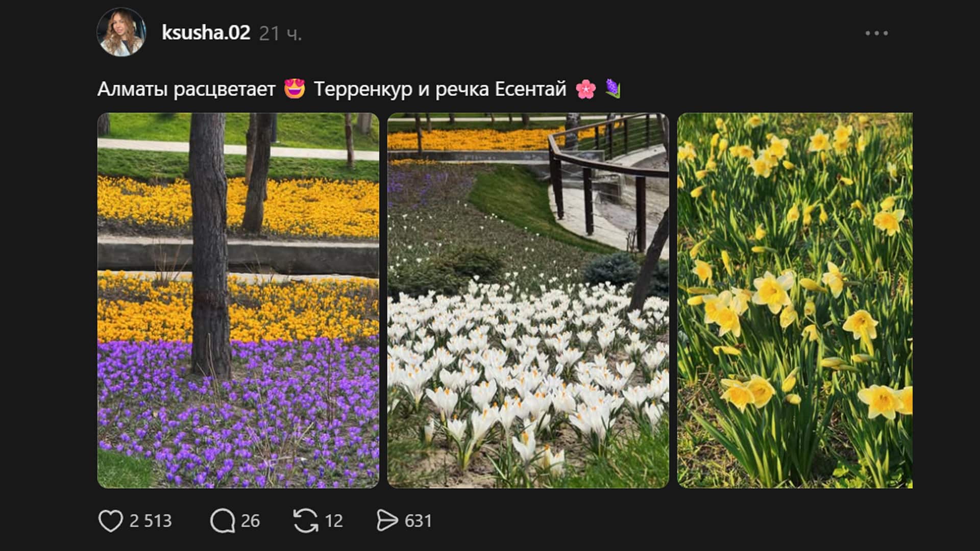Click the 631 shares count
Image resolution: width=980 pixels, height=551 pixels.
coord(418,521)
